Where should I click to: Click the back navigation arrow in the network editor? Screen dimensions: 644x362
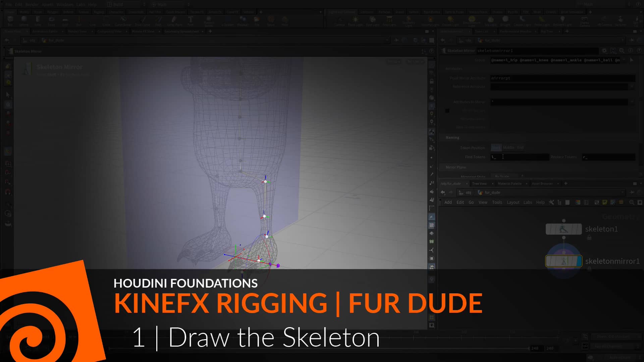click(443, 192)
